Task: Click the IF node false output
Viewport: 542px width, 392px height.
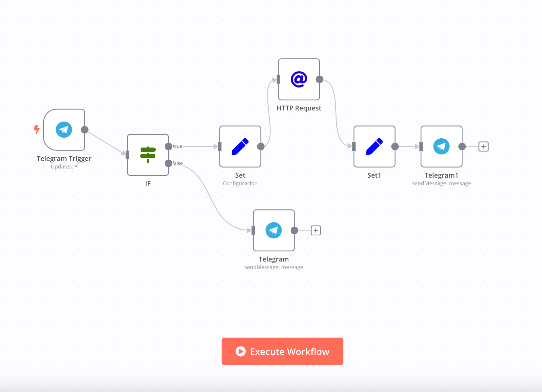Action: click(x=168, y=163)
